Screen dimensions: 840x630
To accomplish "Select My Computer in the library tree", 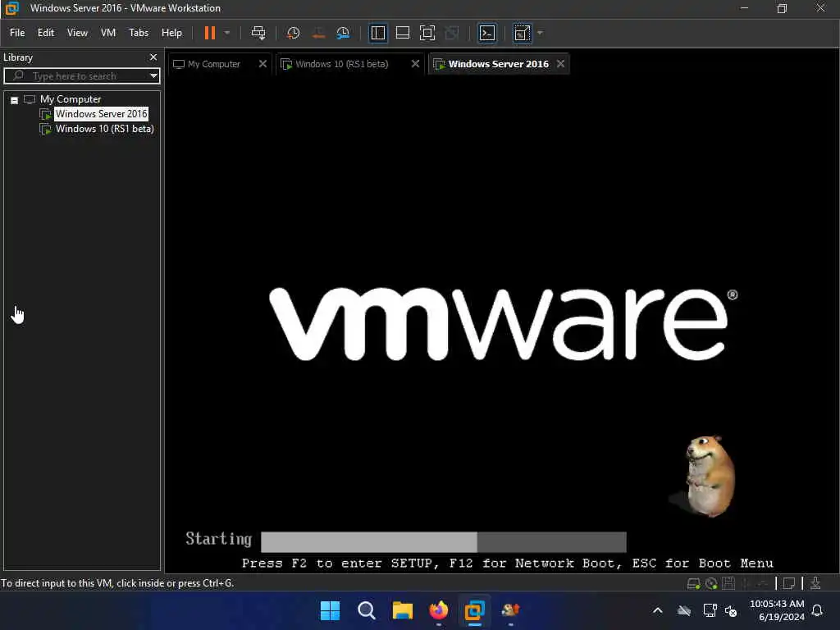I will click(71, 99).
